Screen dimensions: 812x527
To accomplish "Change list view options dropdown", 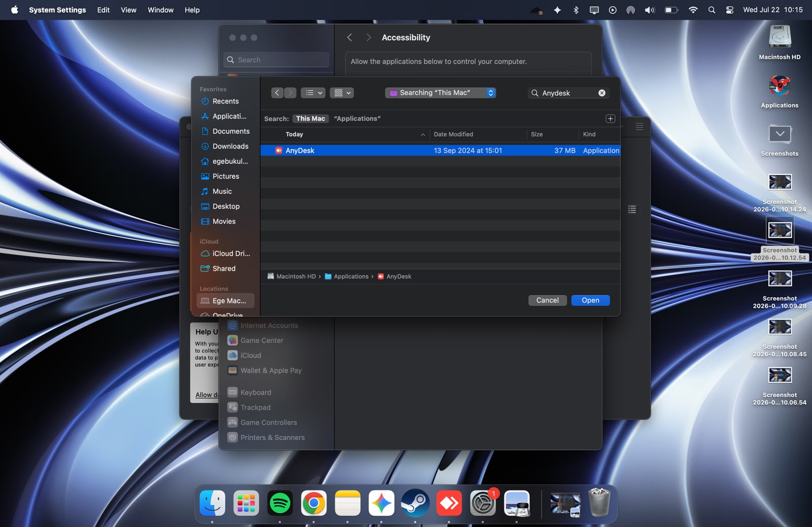I will pyautogui.click(x=313, y=93).
